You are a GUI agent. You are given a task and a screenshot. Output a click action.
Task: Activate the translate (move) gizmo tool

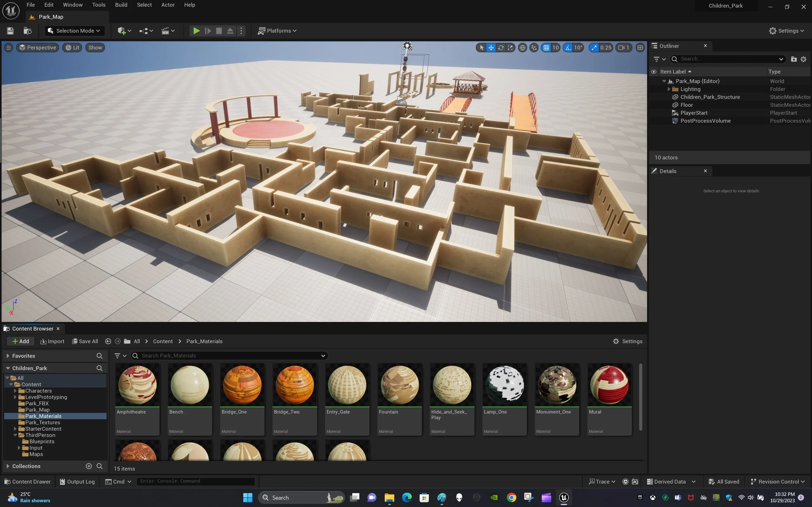click(x=491, y=48)
